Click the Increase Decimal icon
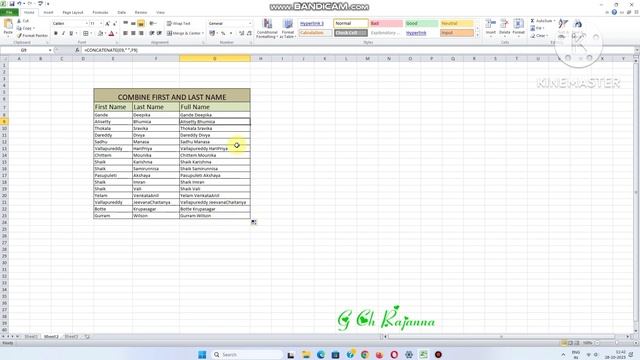Screen dimensions: 640x360 point(242,33)
